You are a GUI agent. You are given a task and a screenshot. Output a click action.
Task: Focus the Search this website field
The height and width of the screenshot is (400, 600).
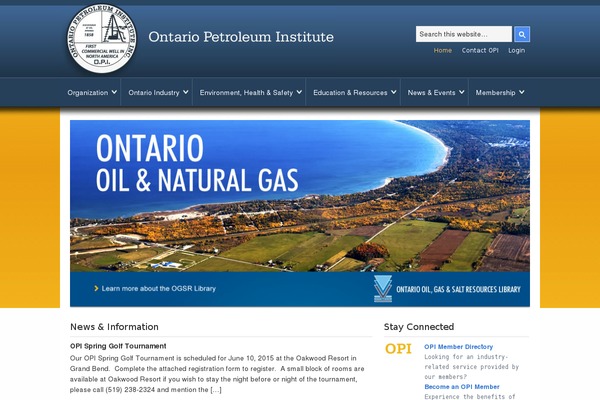coord(464,34)
